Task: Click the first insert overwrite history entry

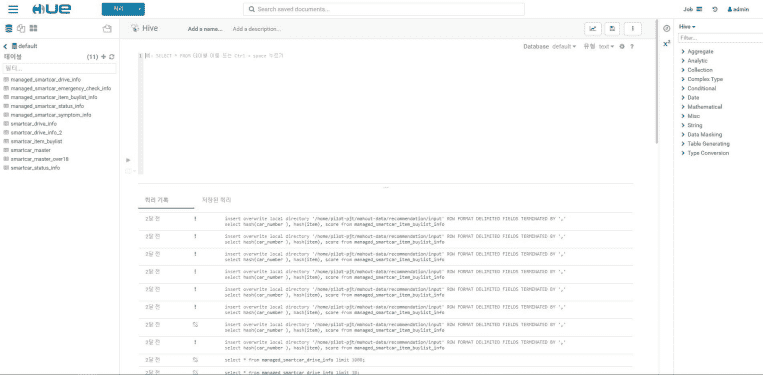Action: point(385,222)
